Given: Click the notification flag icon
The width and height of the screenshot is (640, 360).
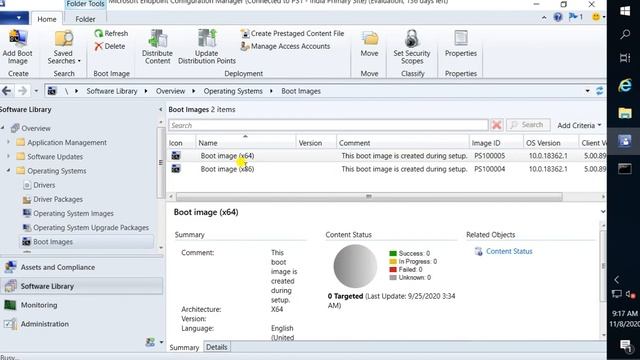Looking at the screenshot, I should click(574, 17).
